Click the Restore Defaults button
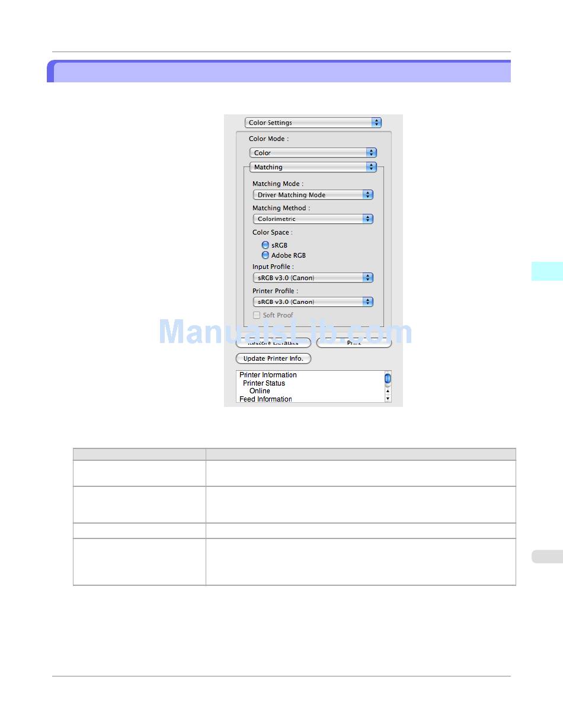This screenshot has height=728, width=563. pyautogui.click(x=273, y=344)
